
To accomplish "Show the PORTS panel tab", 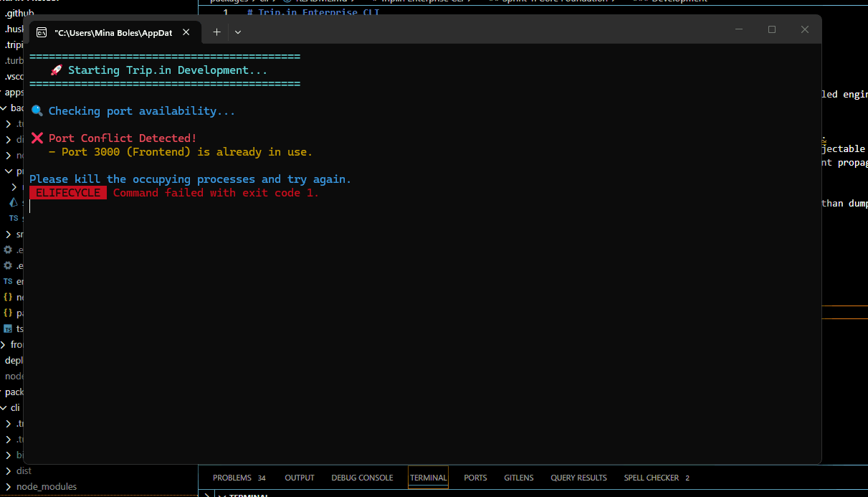I will click(475, 478).
